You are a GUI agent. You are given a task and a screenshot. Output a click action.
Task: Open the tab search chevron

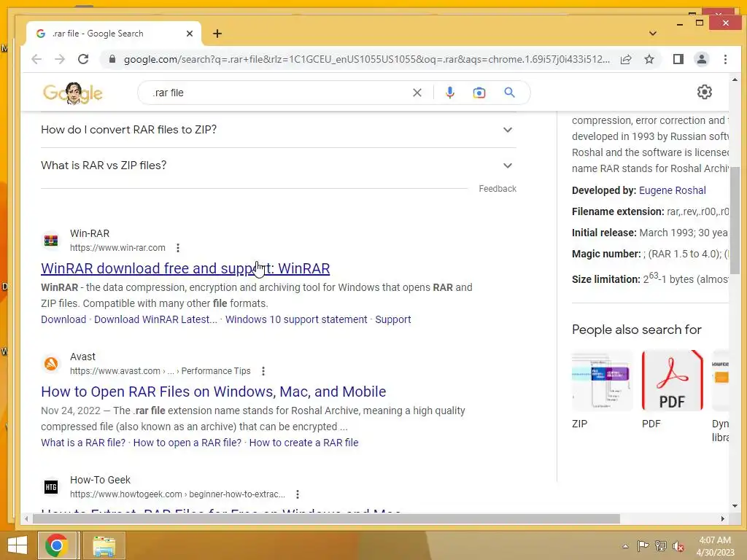653,34
